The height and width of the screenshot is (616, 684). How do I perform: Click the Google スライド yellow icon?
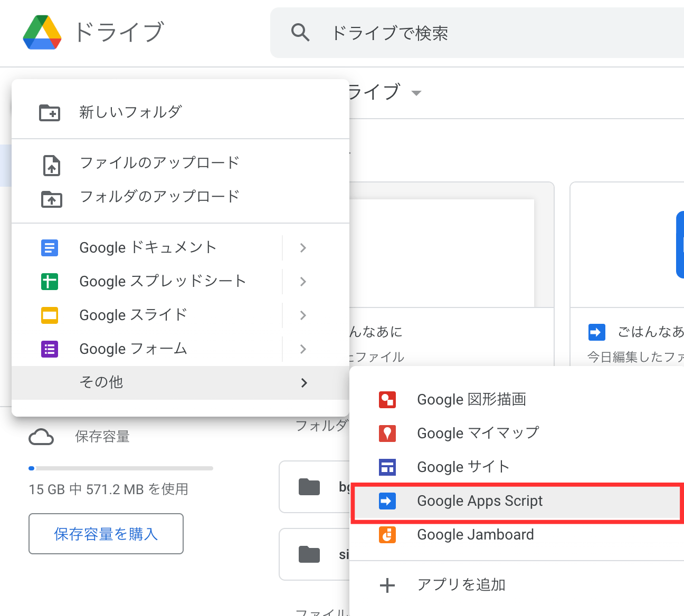50,315
